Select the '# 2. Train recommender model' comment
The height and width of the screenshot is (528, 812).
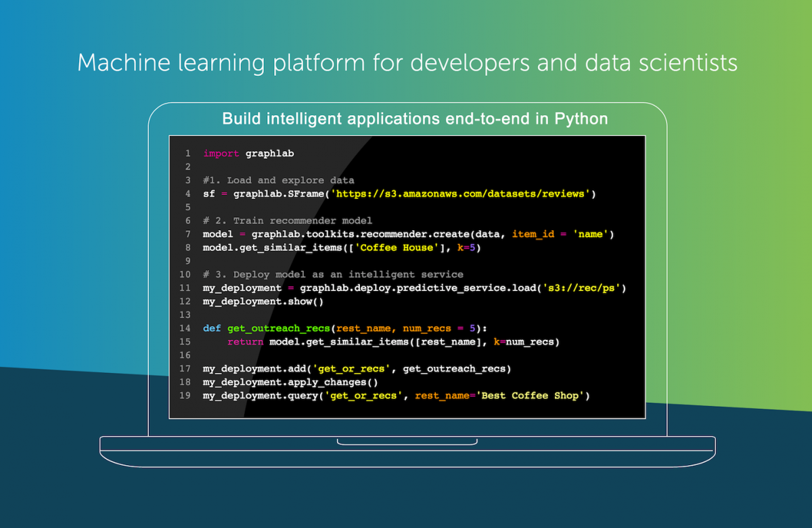pos(288,221)
